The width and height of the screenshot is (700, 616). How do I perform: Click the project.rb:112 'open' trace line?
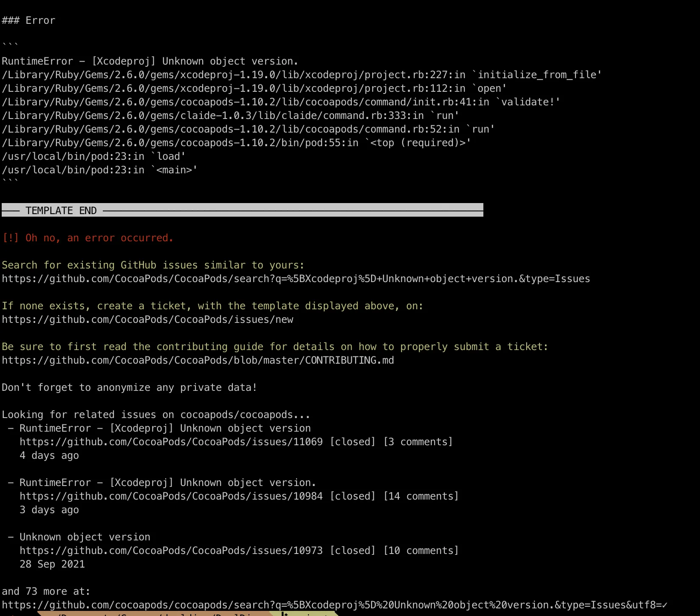coord(254,88)
